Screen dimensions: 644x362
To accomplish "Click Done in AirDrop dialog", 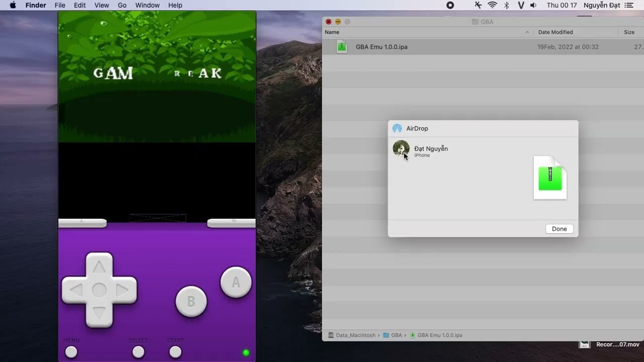I will [x=559, y=229].
